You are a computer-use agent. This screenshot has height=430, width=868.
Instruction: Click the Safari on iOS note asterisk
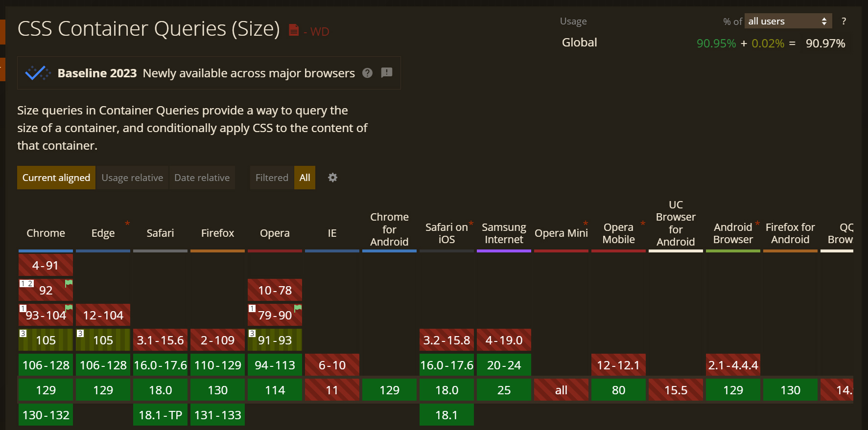point(471,224)
